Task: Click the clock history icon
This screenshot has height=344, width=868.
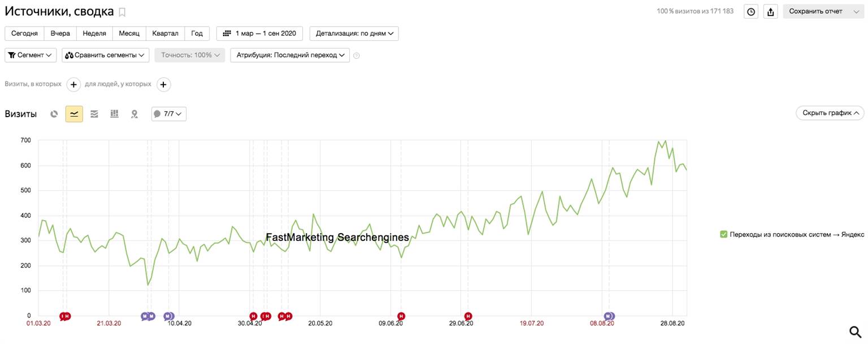Action: coord(750,11)
